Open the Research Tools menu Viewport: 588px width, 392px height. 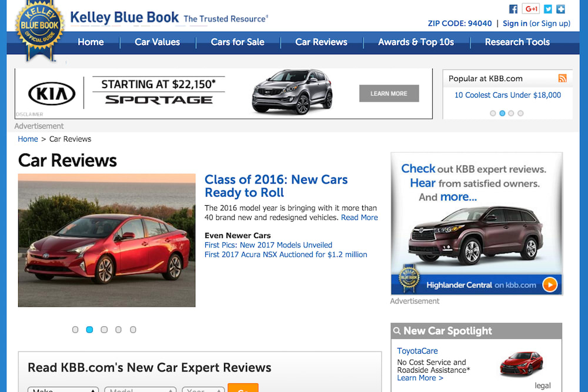[517, 42]
